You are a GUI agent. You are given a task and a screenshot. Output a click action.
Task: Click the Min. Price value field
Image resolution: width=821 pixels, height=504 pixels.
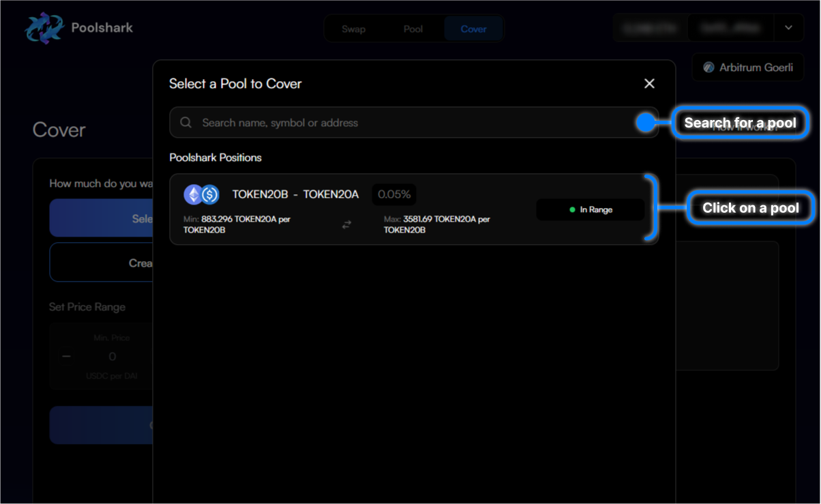(x=113, y=356)
